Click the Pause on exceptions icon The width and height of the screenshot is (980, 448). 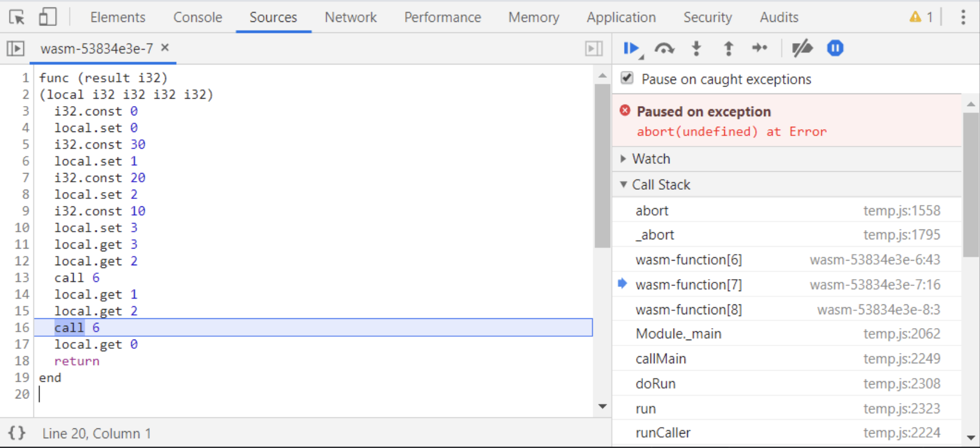point(835,48)
